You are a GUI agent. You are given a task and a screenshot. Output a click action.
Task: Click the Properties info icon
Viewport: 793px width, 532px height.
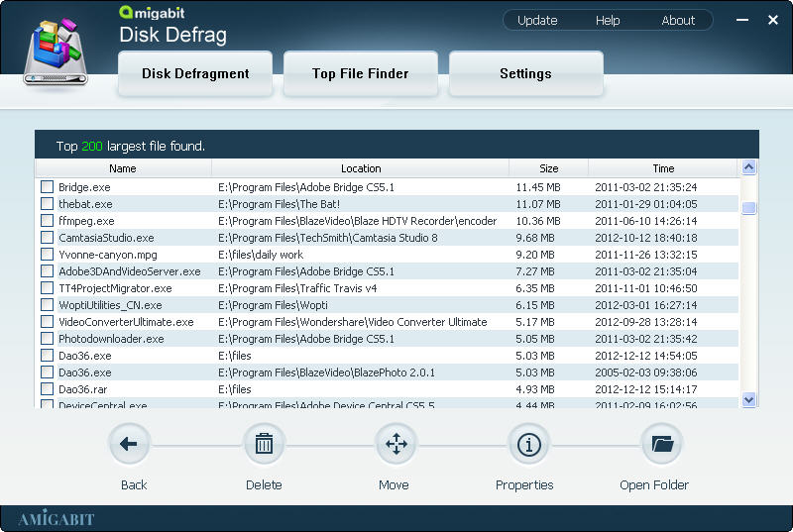coord(529,445)
